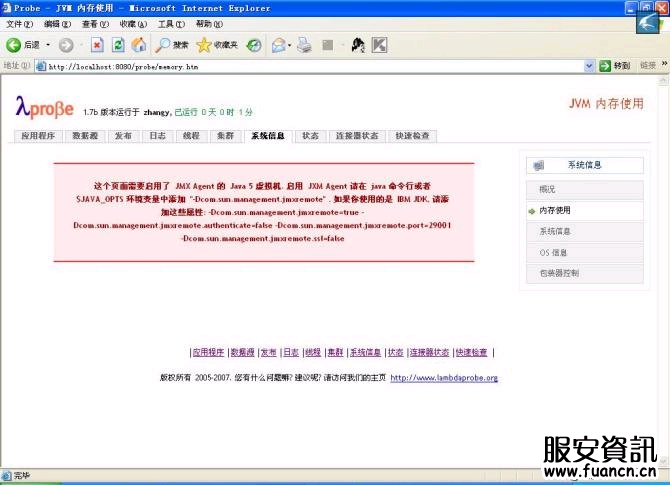Click the Mail envelope icon
Viewport: 670px width, 485px height.
tap(279, 45)
